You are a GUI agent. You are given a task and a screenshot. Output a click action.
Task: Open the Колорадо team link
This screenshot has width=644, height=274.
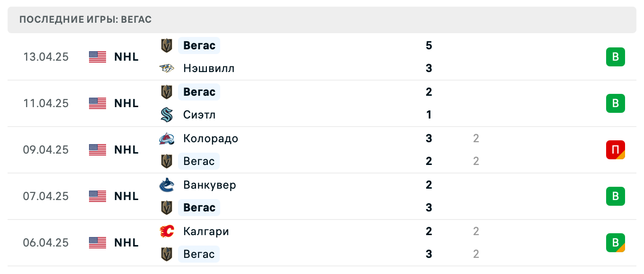coord(211,138)
